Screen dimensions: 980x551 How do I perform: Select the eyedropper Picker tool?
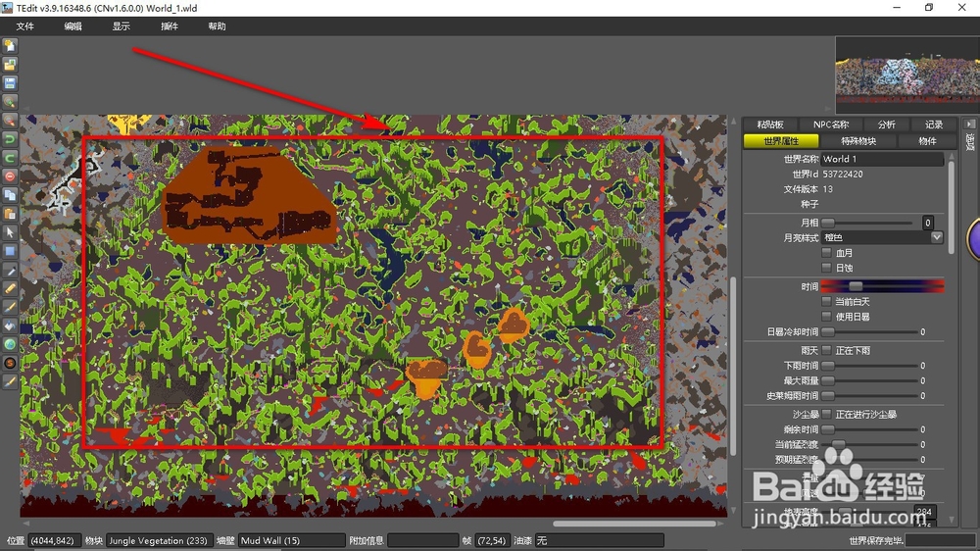click(x=10, y=271)
